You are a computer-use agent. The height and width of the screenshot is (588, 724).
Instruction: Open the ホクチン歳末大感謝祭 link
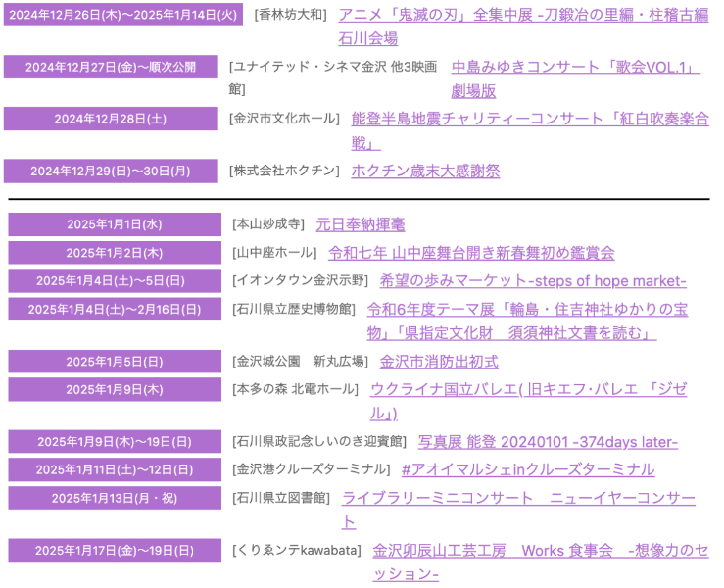[x=425, y=171]
